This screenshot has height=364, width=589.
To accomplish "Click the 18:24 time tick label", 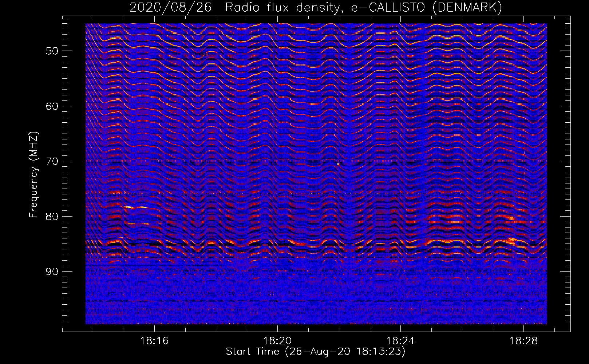I will coord(400,341).
